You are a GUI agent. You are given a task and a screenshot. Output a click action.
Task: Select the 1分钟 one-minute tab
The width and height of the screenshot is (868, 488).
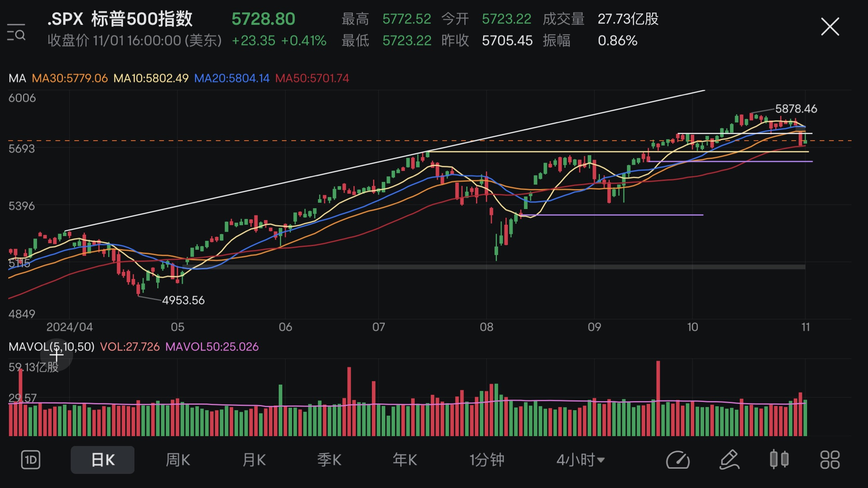click(487, 460)
